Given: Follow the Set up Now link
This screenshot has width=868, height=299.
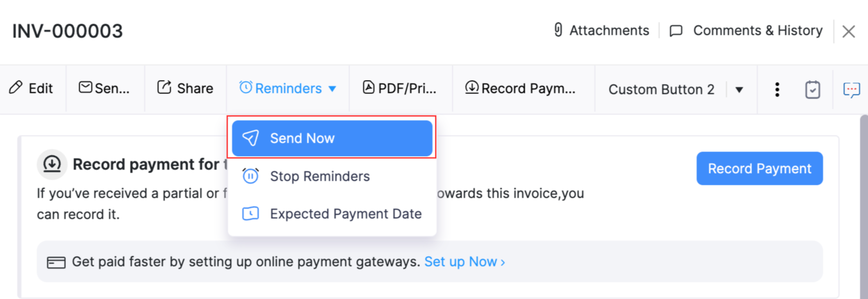Looking at the screenshot, I should 461,261.
